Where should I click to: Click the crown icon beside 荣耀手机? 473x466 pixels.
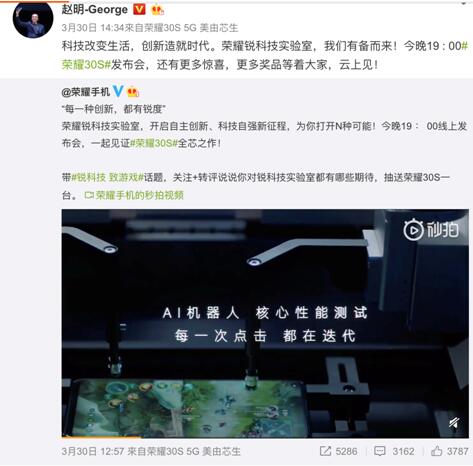click(133, 92)
